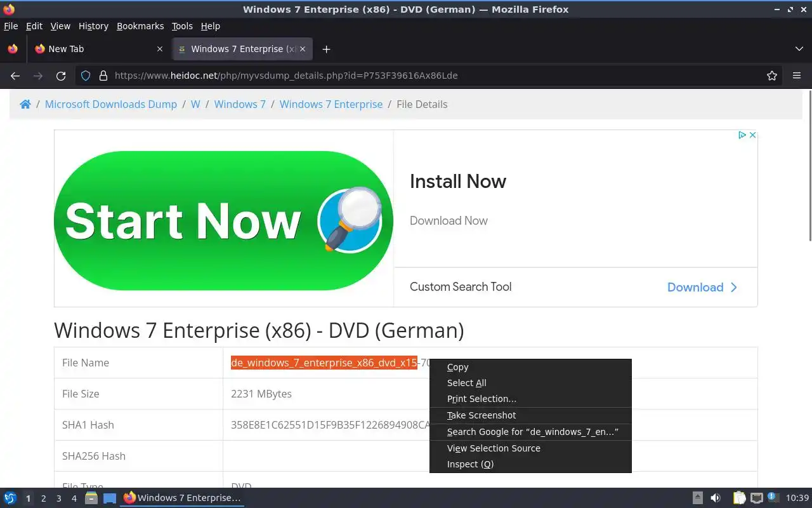Click the removable media eject tray icon

tap(697, 498)
